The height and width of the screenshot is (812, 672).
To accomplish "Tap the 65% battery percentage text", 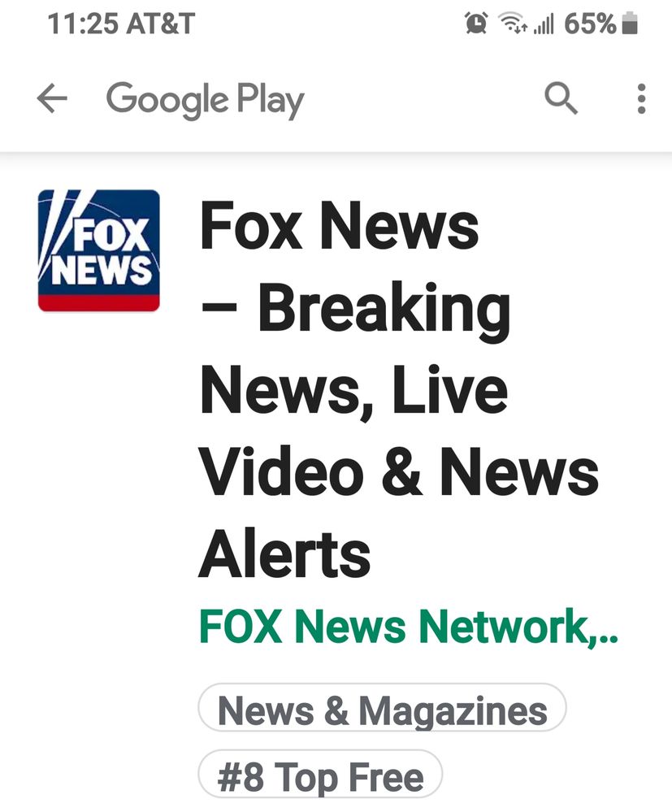I will (x=590, y=24).
